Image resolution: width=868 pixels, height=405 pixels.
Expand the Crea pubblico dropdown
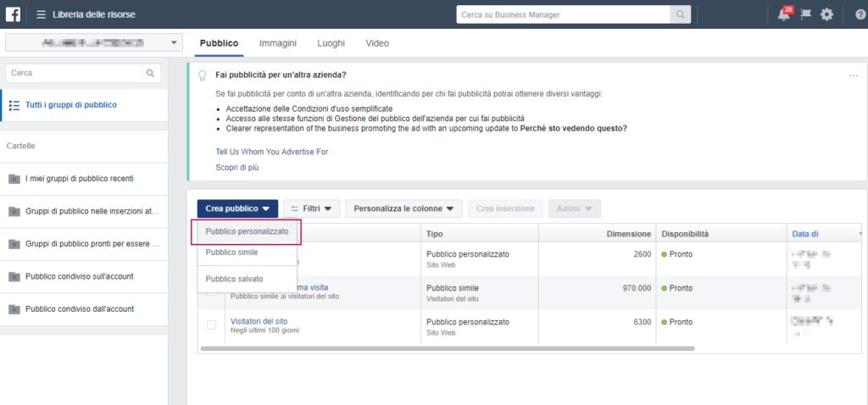236,208
